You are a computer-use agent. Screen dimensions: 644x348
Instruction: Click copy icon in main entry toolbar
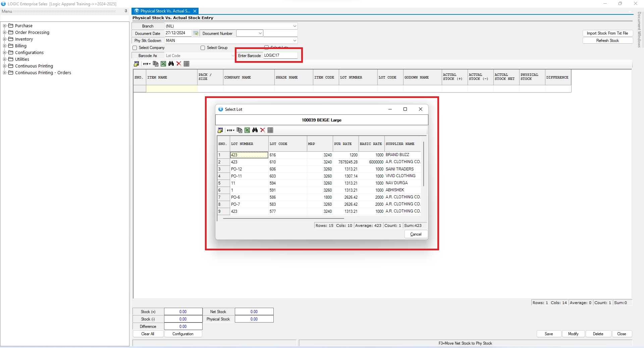pyautogui.click(x=155, y=64)
